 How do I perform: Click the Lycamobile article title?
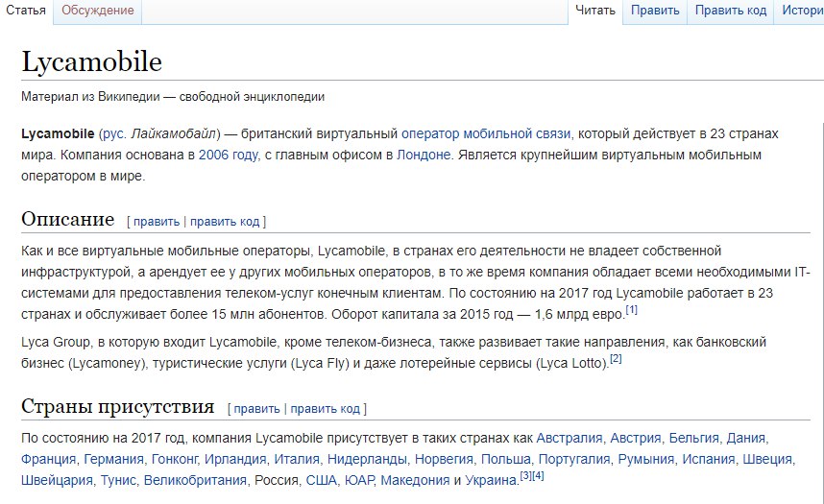click(x=91, y=62)
